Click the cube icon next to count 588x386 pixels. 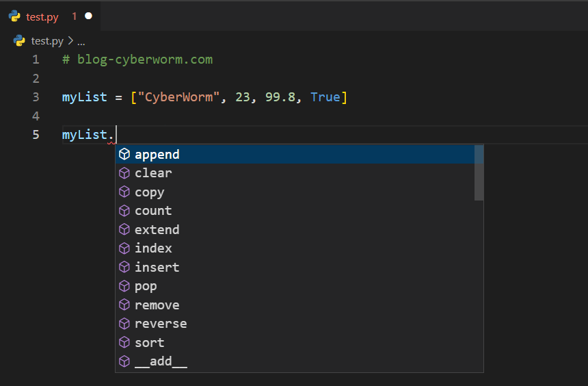click(124, 211)
